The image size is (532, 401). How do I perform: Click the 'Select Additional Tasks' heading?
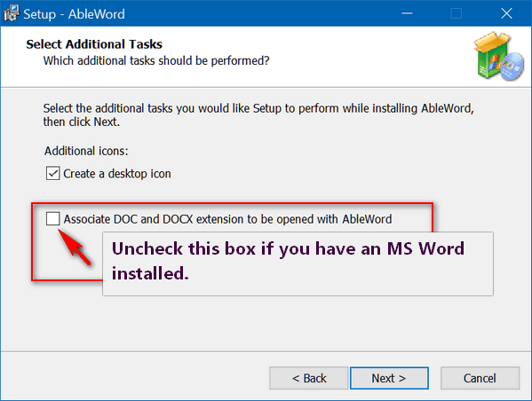pyautogui.click(x=94, y=44)
